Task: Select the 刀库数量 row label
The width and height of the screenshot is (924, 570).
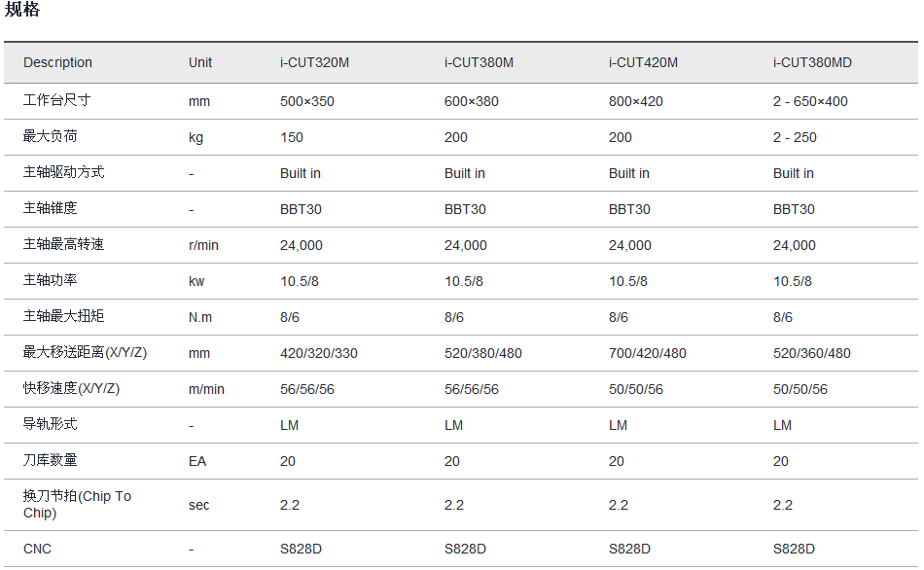Action: (x=50, y=460)
